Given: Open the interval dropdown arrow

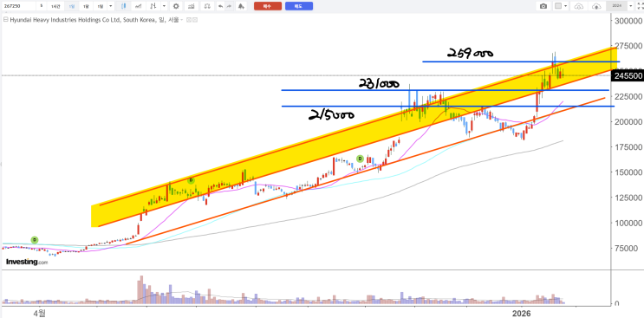Looking at the screenshot, I should point(111,6).
